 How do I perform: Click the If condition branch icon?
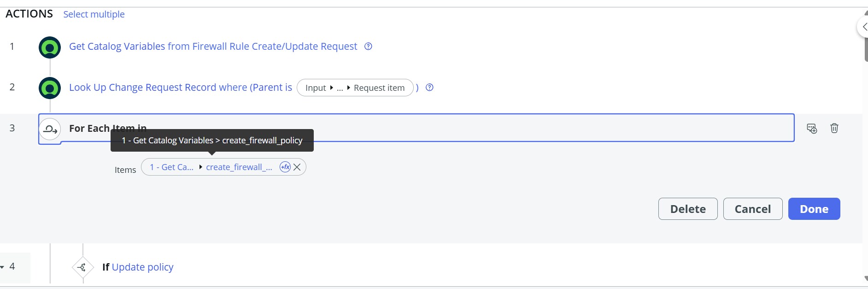(83, 267)
